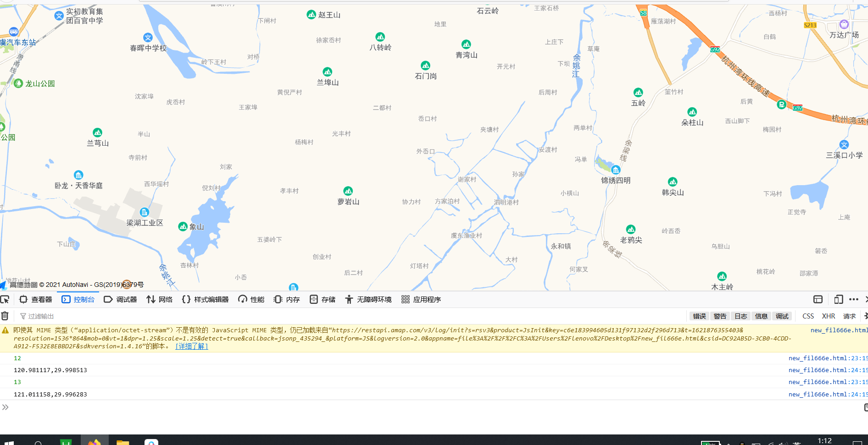Click the 龙山公园 park marker
Screen dimensions: 868x445
[x=18, y=83]
